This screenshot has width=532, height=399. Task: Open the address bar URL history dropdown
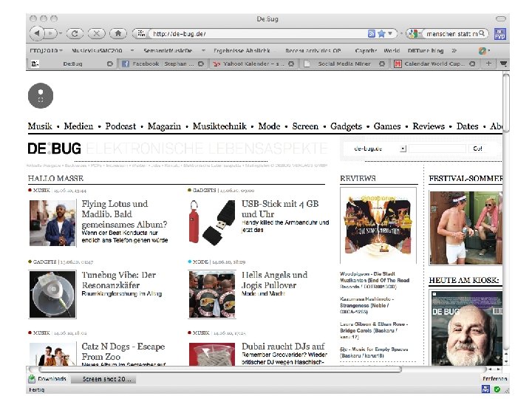click(390, 33)
